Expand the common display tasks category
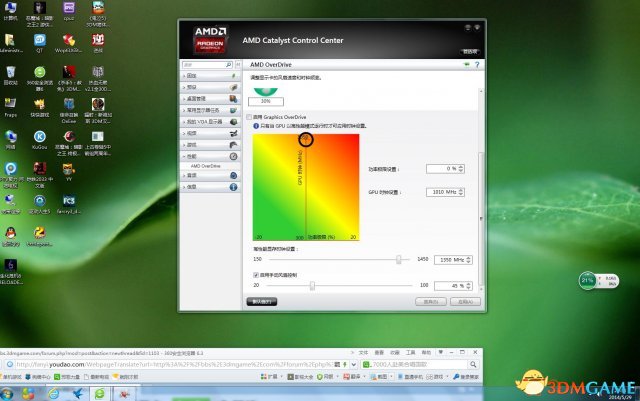The width and height of the screenshot is (640, 401). 210,110
